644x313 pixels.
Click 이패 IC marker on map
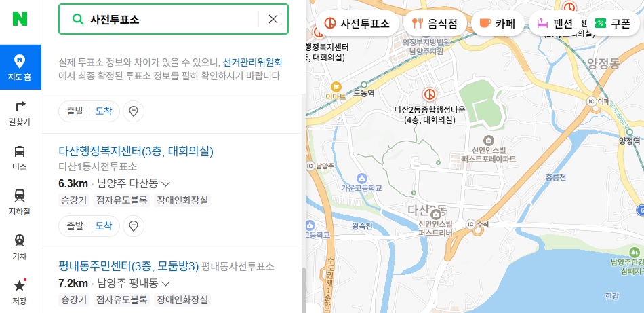pyautogui.click(x=591, y=101)
